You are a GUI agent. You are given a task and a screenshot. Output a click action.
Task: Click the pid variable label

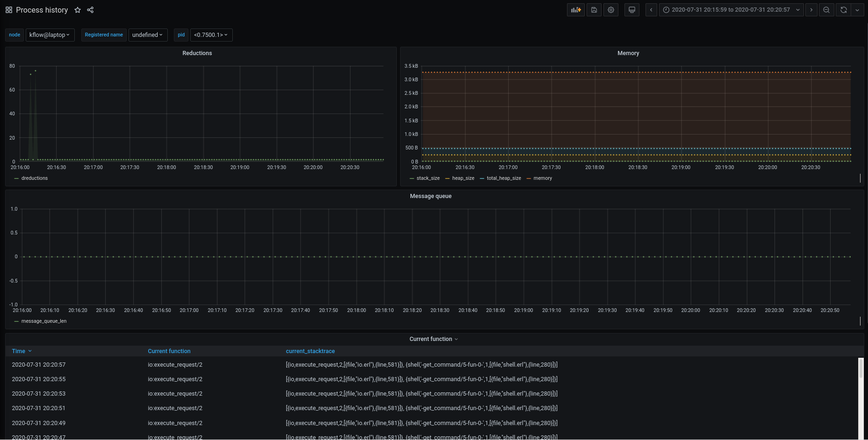tap(181, 35)
